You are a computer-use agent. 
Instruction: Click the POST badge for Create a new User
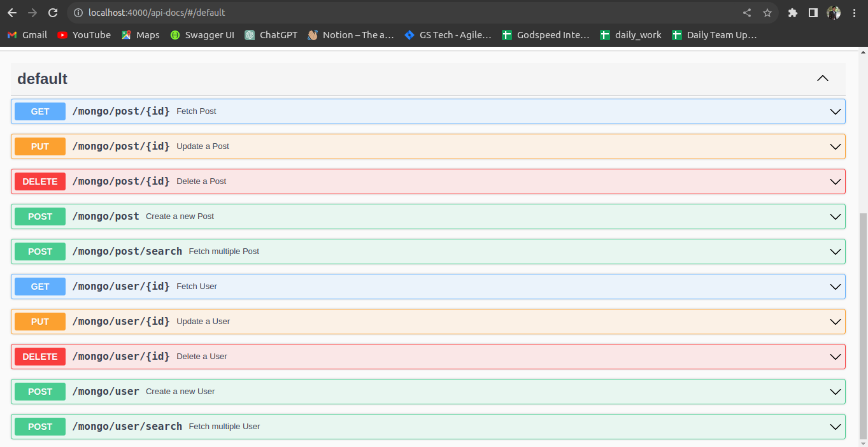point(40,392)
